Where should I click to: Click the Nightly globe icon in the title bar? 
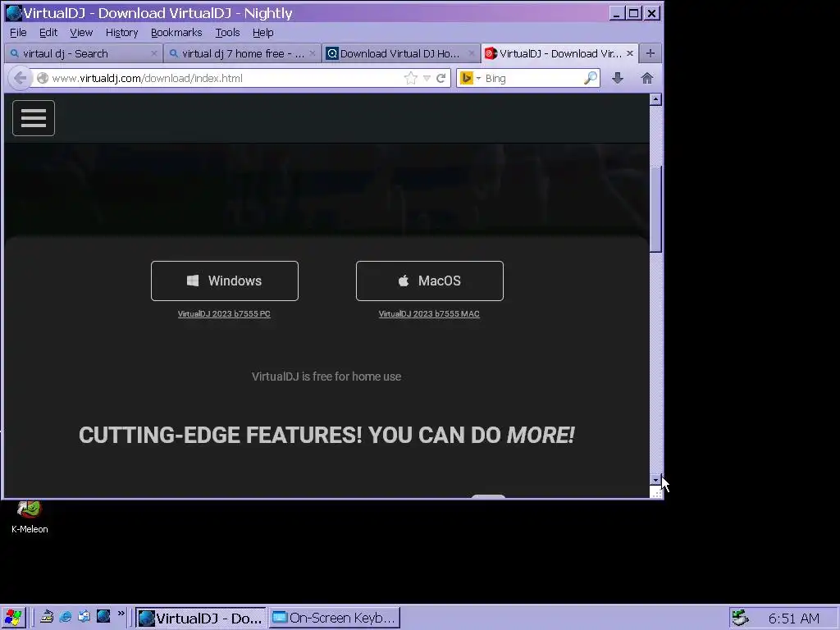point(13,13)
